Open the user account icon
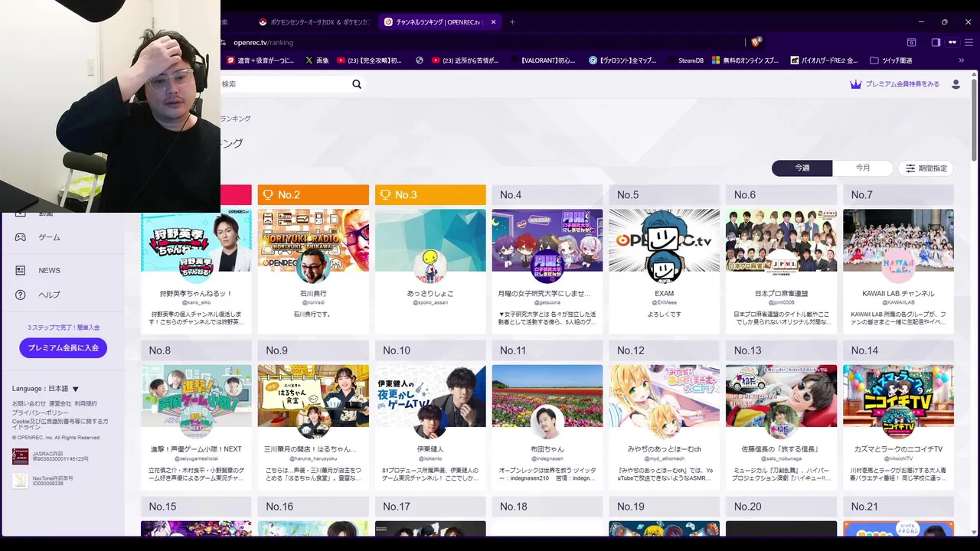Image resolution: width=980 pixels, height=551 pixels. (955, 84)
